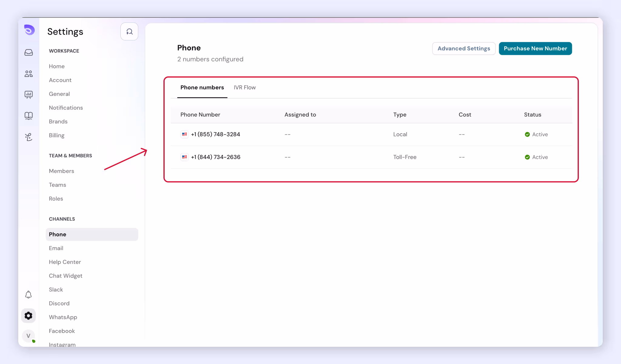The image size is (621, 364).
Task: Select the Phone numbers tab
Action: point(202,88)
